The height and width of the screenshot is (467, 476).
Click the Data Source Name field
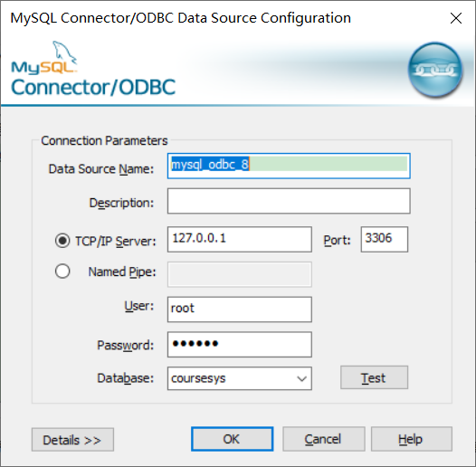pos(289,166)
